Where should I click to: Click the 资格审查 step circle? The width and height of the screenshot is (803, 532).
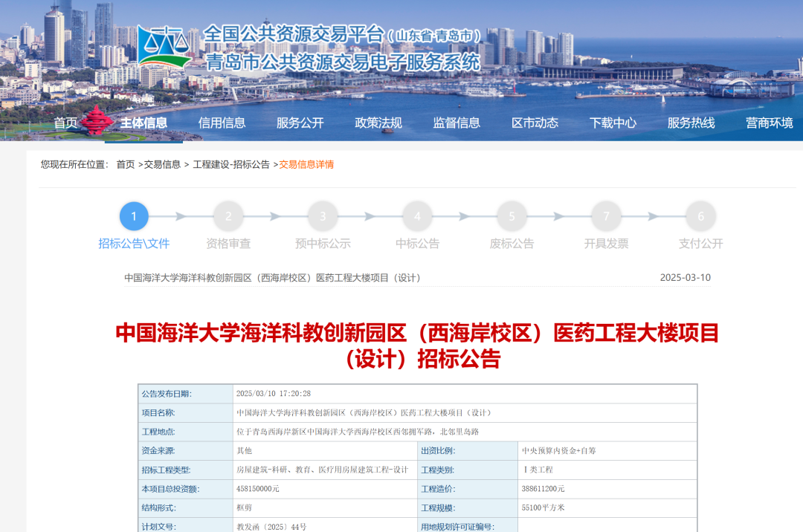[x=228, y=216]
